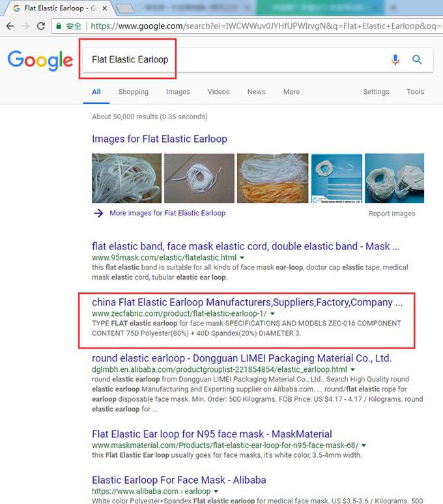Viewport: 443px width, 504px height.
Task: Switch to the Shopping tab
Action: coord(134,92)
